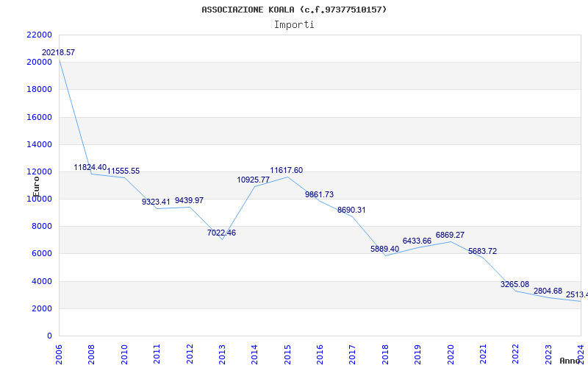Screen dimensions: 588x368
Task: Click the y-axis value 16000
Action: pyautogui.click(x=40, y=117)
